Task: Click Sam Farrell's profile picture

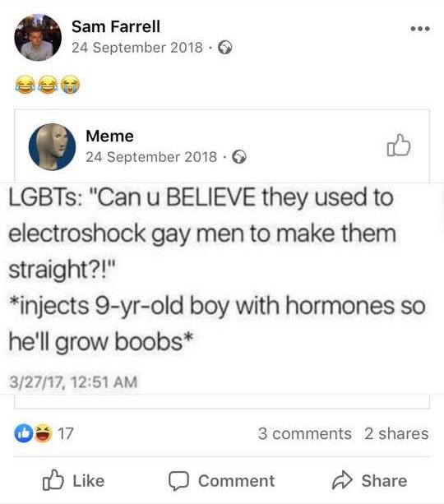Action: pos(38,37)
